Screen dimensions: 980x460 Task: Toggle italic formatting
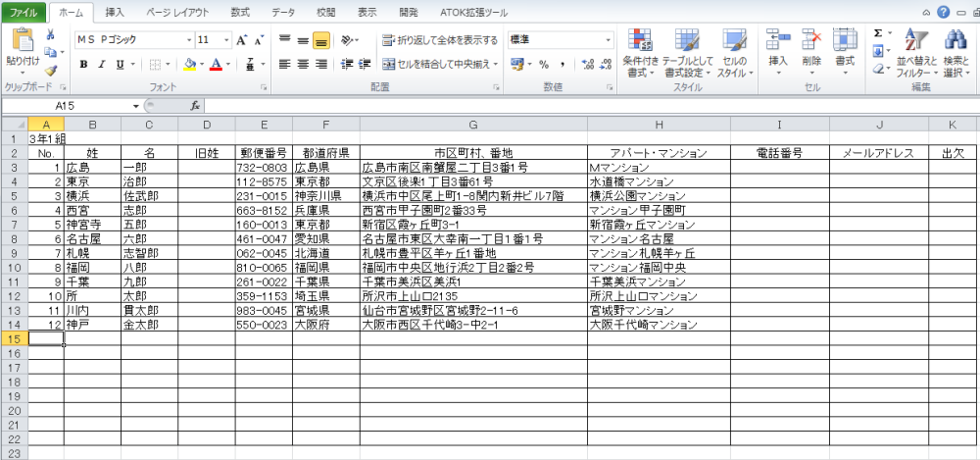coord(102,65)
